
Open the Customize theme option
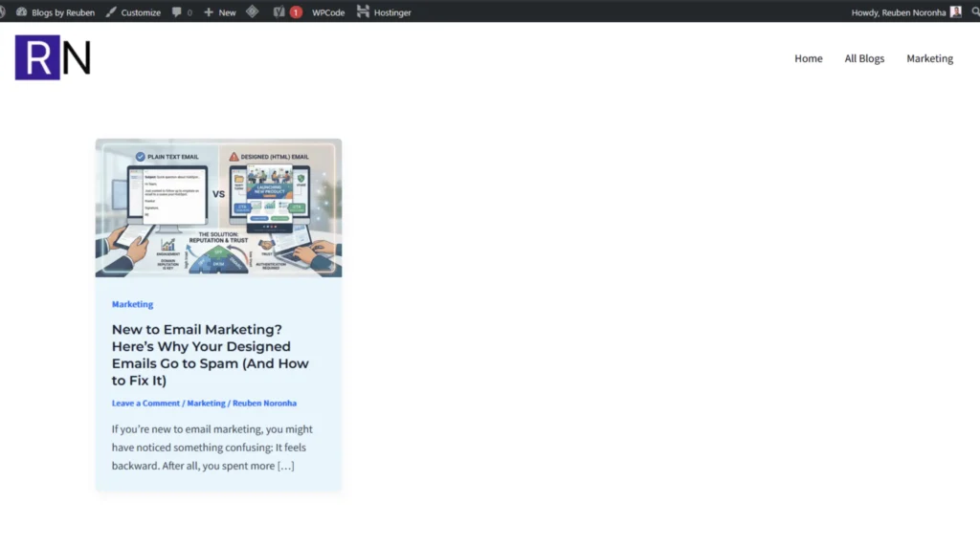pyautogui.click(x=133, y=11)
